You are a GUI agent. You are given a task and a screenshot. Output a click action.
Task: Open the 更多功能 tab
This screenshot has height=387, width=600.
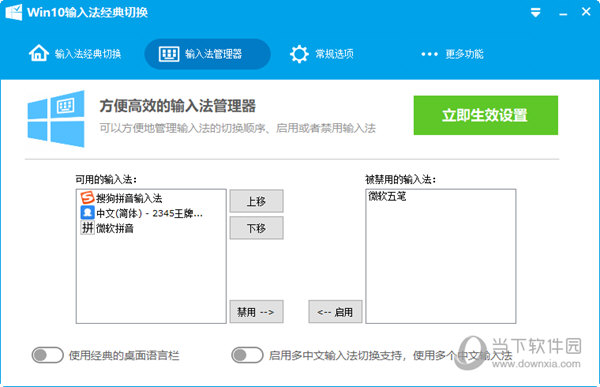pos(452,54)
